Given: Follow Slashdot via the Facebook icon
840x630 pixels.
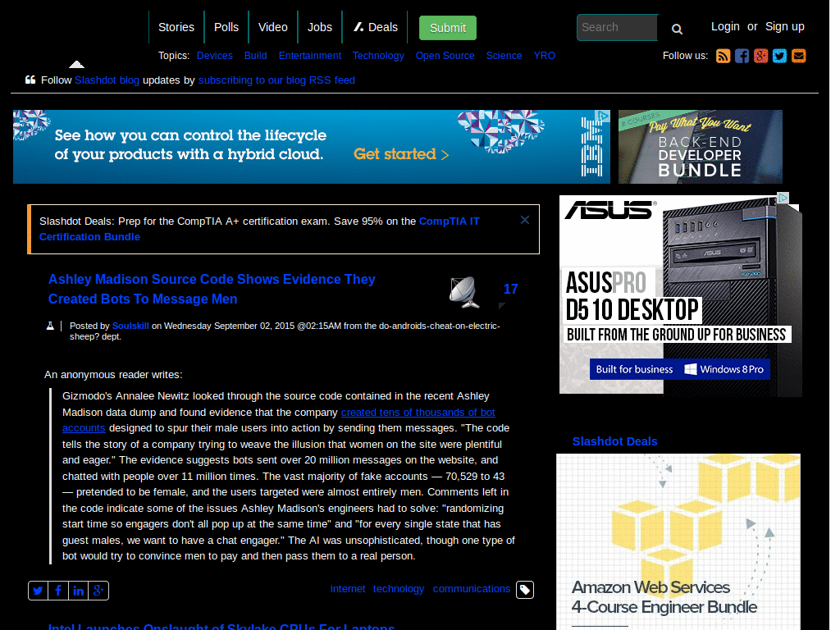Looking at the screenshot, I should (x=742, y=56).
